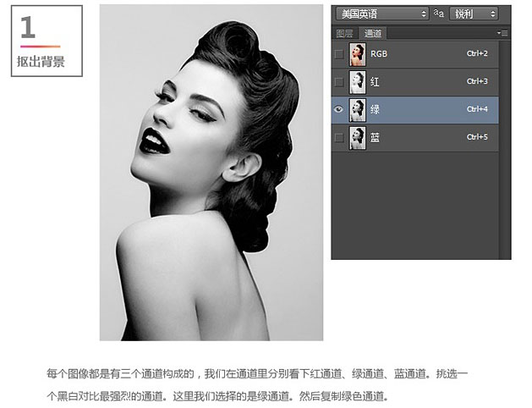Select the 蓝 channel name
Image resolution: width=532 pixels, height=408 pixels.
pos(375,137)
